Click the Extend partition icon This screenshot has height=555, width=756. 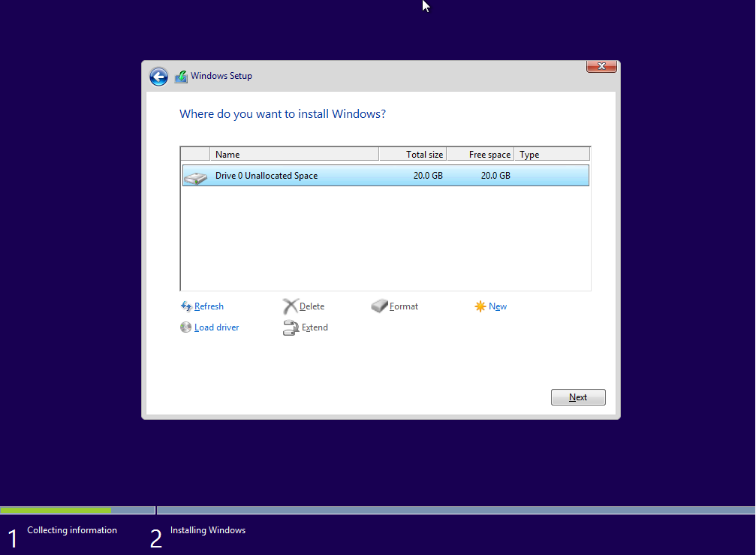(x=291, y=328)
